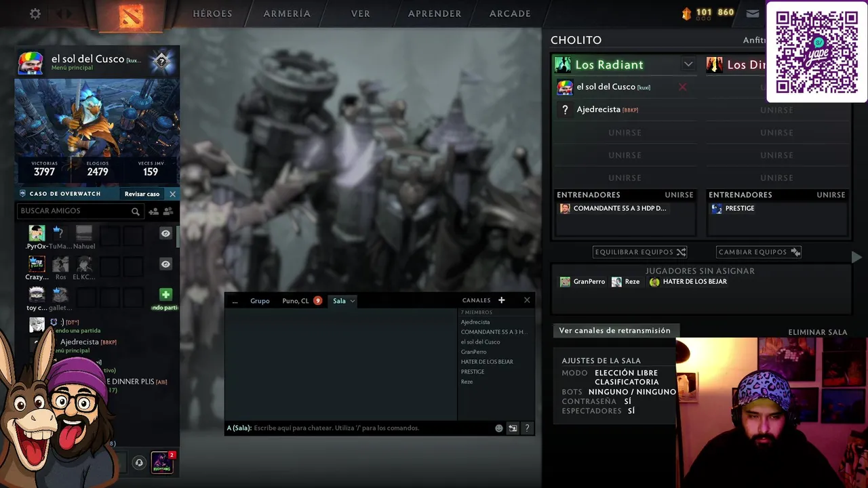
Task: Click the chat message input field
Action: point(359,428)
